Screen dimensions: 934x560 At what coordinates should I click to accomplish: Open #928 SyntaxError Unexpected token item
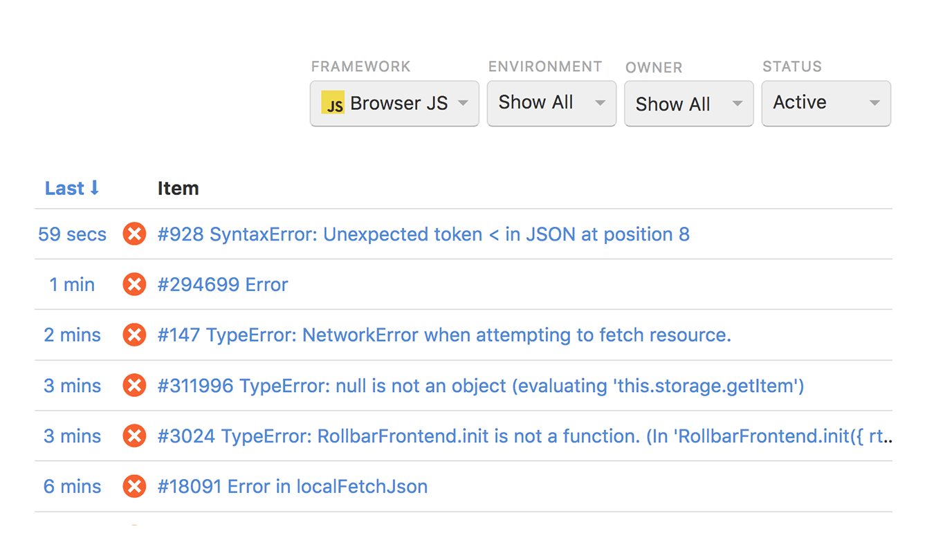coord(423,234)
